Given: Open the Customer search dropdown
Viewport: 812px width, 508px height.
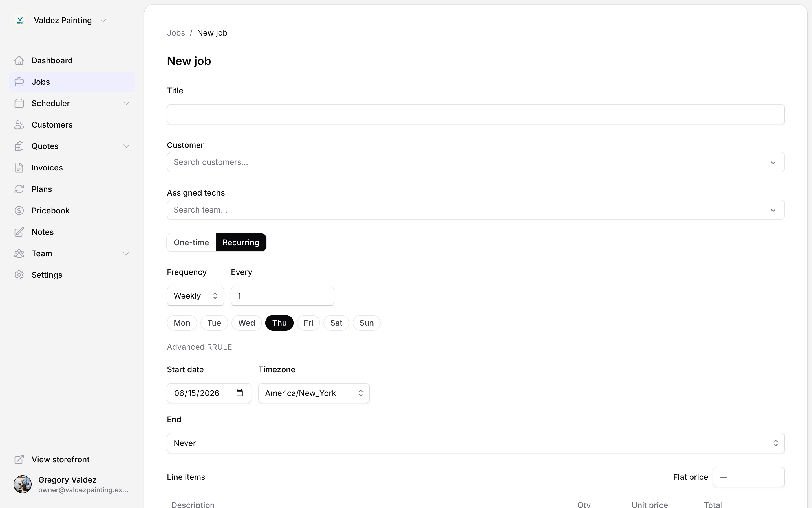Looking at the screenshot, I should click(x=475, y=162).
